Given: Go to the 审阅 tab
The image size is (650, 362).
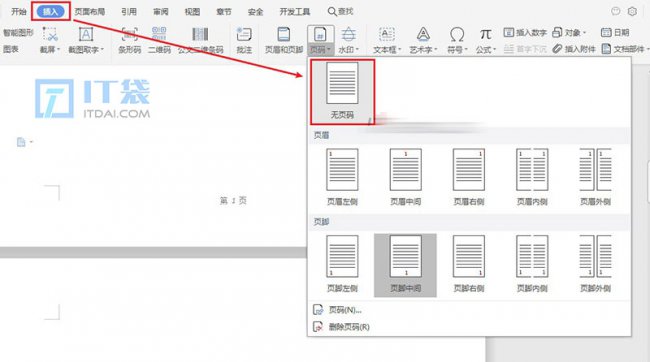Looking at the screenshot, I should click(160, 12).
